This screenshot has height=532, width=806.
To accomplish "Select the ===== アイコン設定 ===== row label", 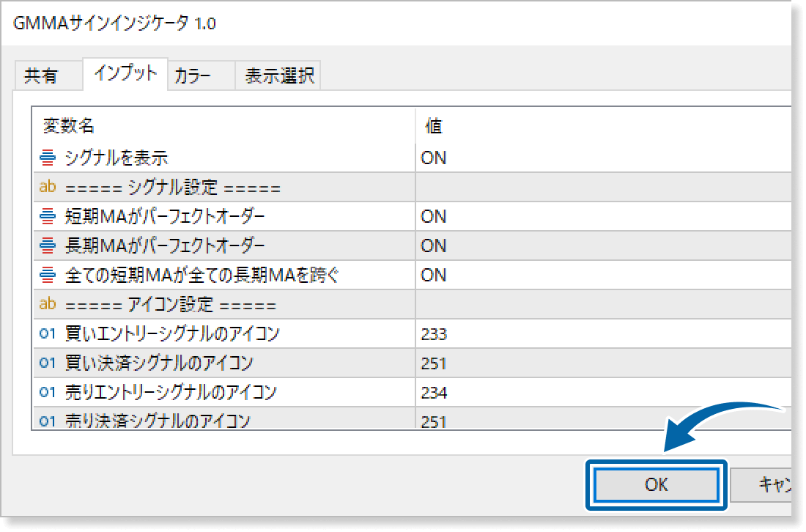I will 171,305.
